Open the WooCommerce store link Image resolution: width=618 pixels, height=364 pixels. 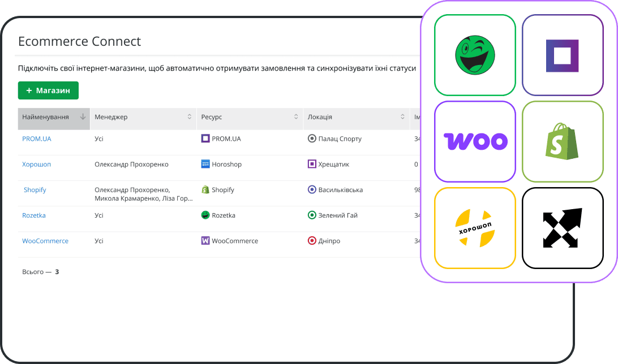(45, 241)
